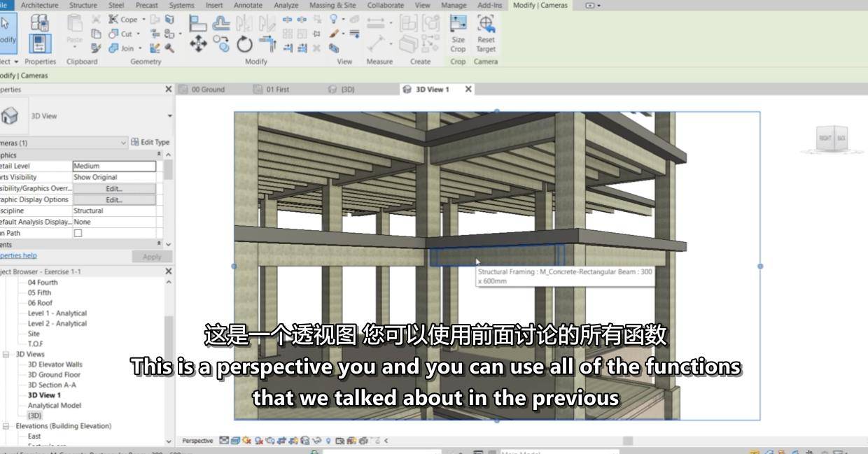The image size is (868, 454).
Task: Select the Move tool
Action: coord(198,44)
